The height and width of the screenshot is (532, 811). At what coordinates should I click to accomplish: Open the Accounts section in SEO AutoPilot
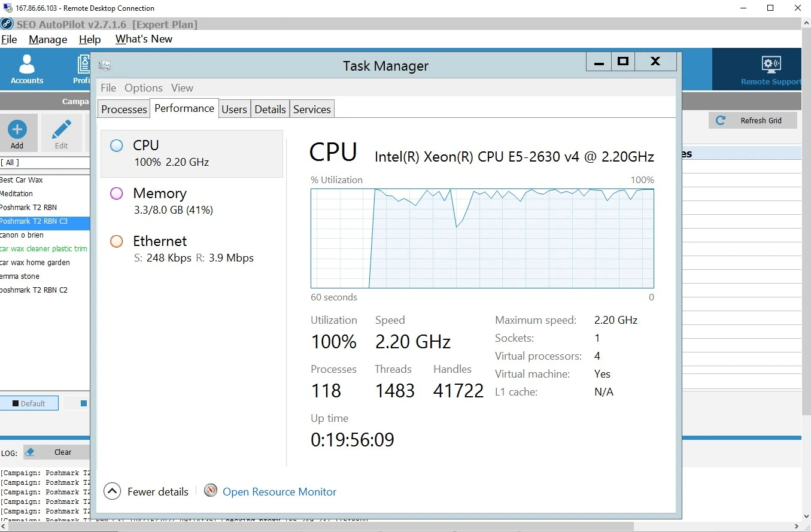(27, 69)
